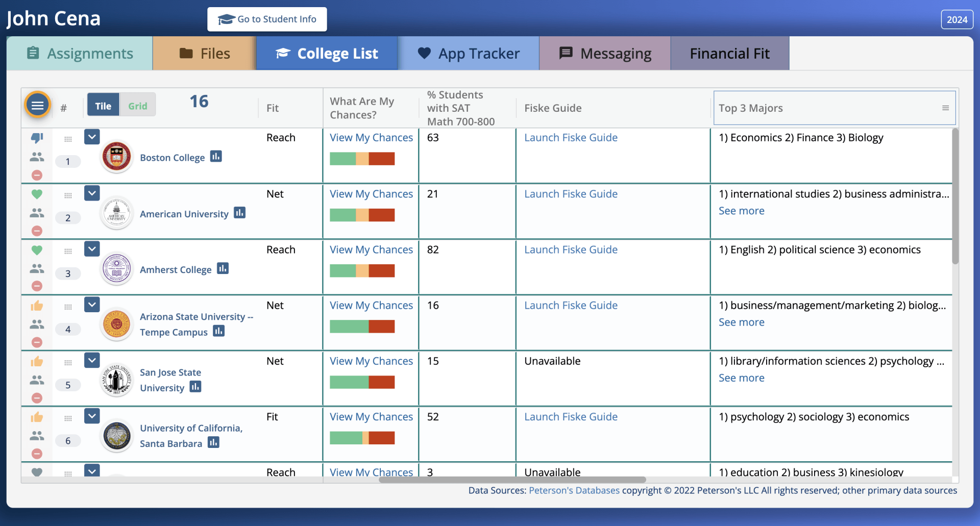Click the green heart for Amherst College
Screen dimensions: 980x526
[37, 251]
